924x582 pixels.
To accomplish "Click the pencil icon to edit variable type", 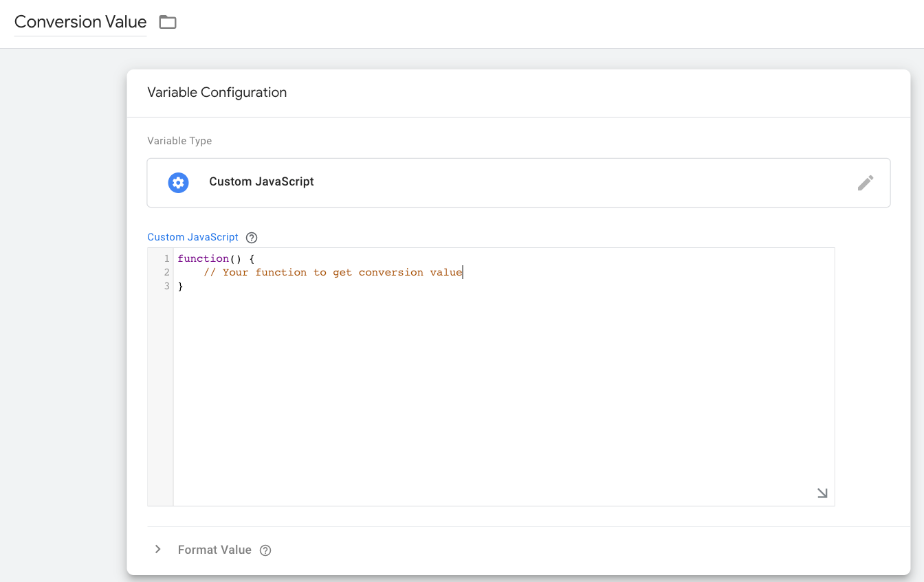I will pos(866,182).
